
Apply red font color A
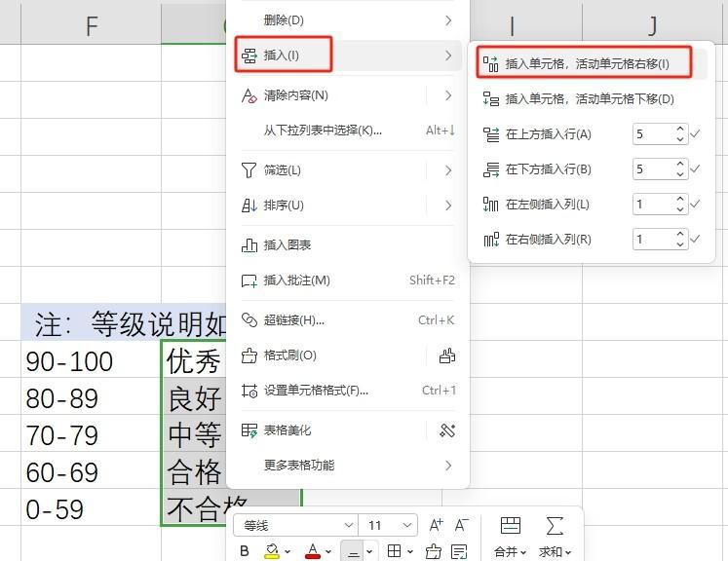(x=313, y=551)
